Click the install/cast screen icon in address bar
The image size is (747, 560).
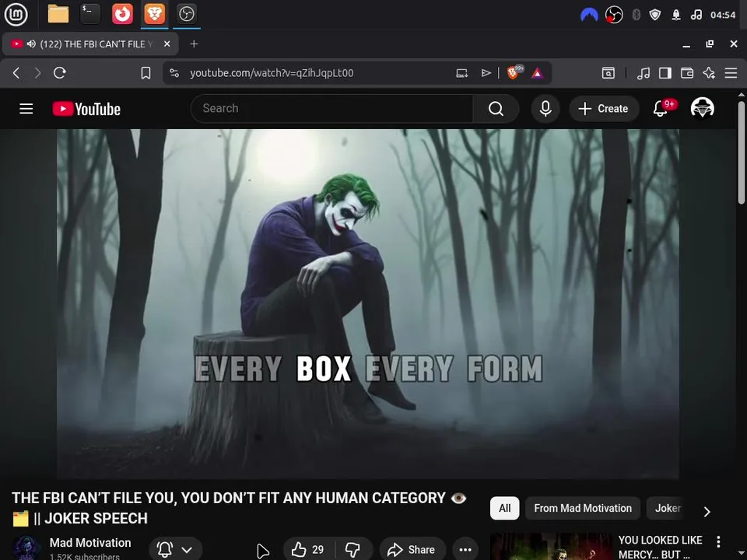tap(462, 73)
